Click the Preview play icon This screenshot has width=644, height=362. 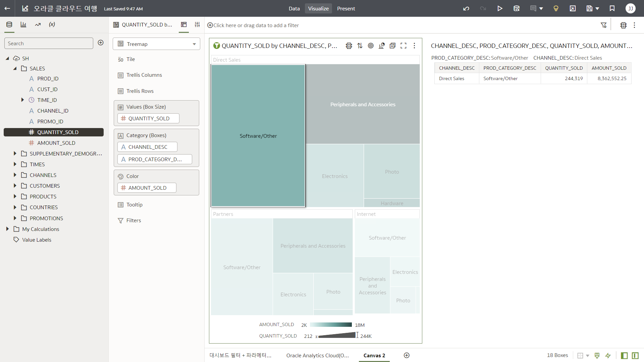click(500, 8)
